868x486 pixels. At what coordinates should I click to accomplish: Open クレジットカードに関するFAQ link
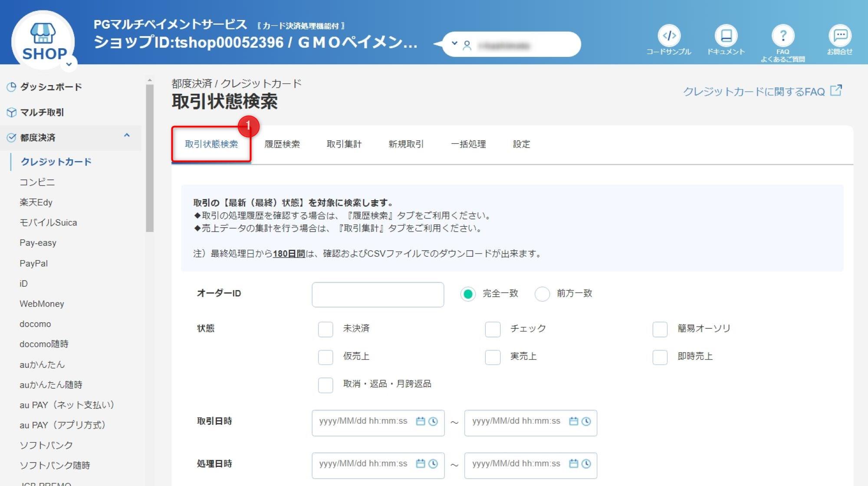tap(763, 91)
